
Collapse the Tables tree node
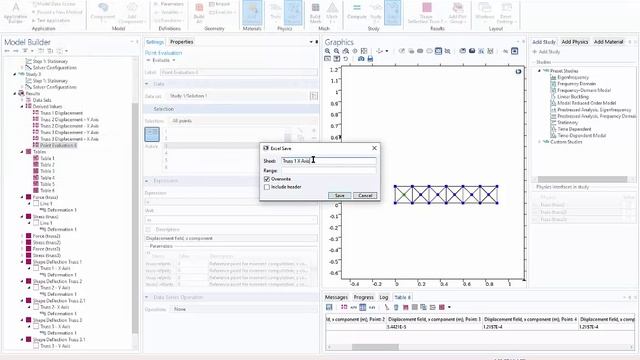click(x=22, y=152)
